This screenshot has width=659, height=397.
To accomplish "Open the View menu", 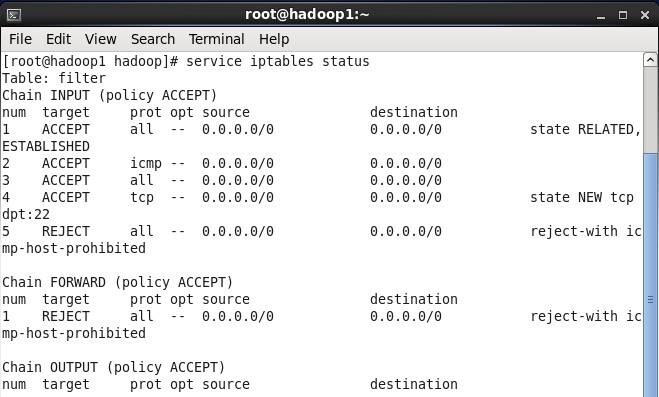I will pos(100,39).
